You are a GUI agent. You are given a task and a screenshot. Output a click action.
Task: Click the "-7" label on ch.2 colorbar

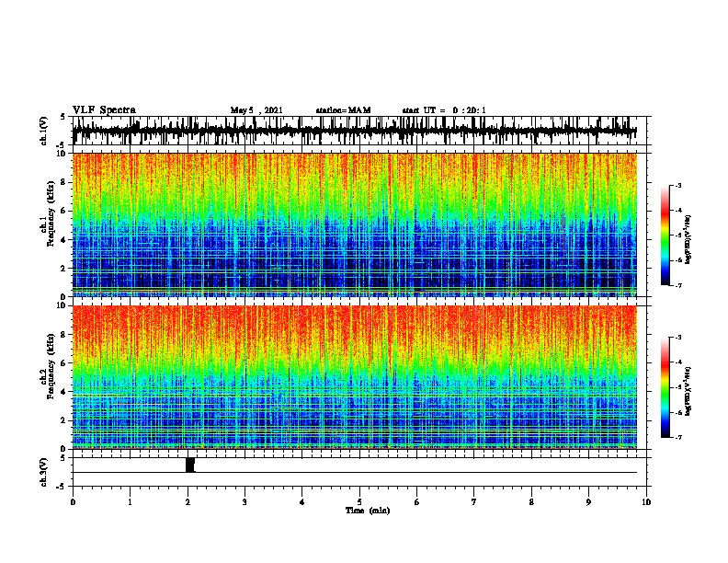point(677,437)
